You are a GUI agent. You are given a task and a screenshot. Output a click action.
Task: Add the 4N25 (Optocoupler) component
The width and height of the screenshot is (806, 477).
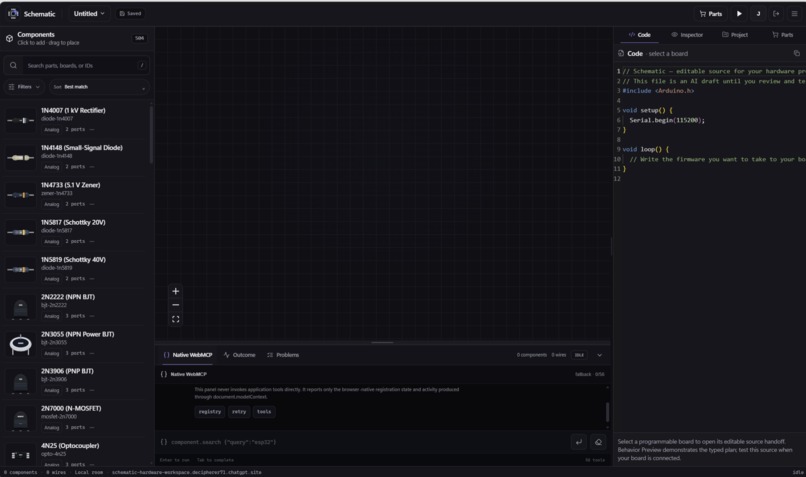pos(77,453)
